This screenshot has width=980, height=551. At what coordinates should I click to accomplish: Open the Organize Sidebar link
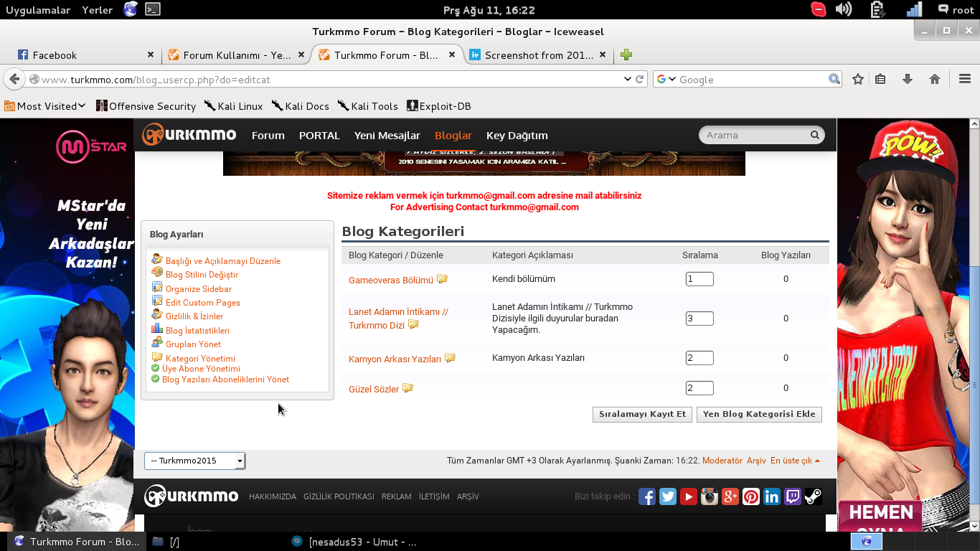199,289
